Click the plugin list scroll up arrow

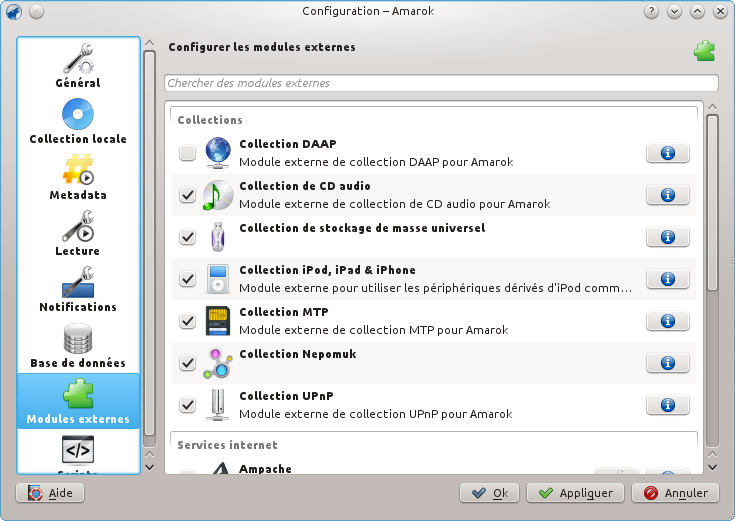(x=712, y=107)
